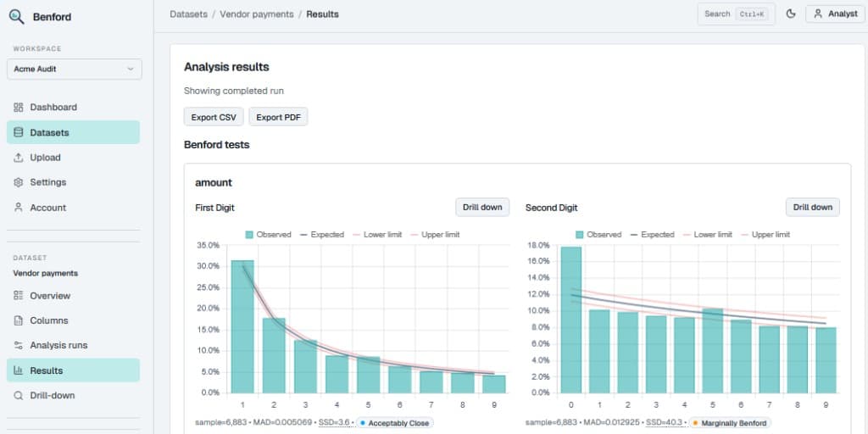Click the Results bar chart icon
Viewport: 868px width, 434px height.
pos(19,370)
